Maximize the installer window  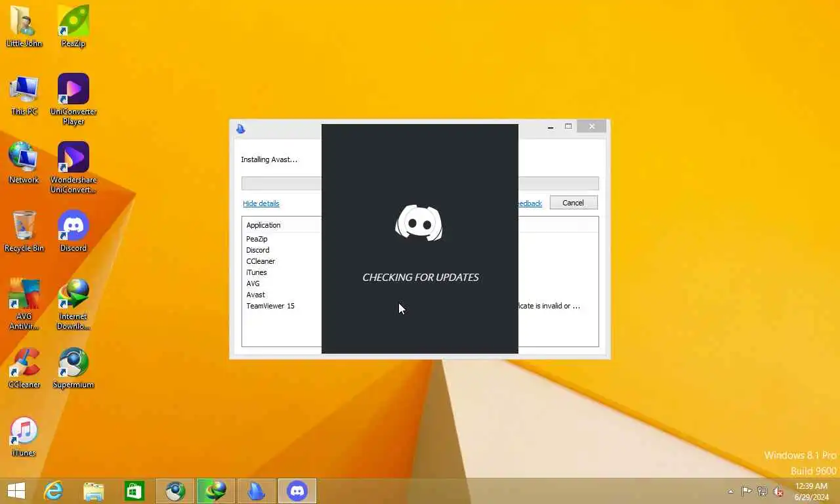[x=568, y=127]
